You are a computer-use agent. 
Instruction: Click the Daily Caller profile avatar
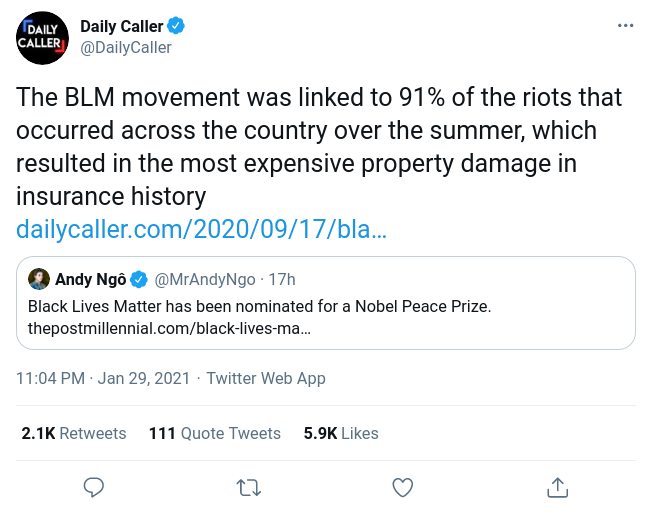point(41,36)
